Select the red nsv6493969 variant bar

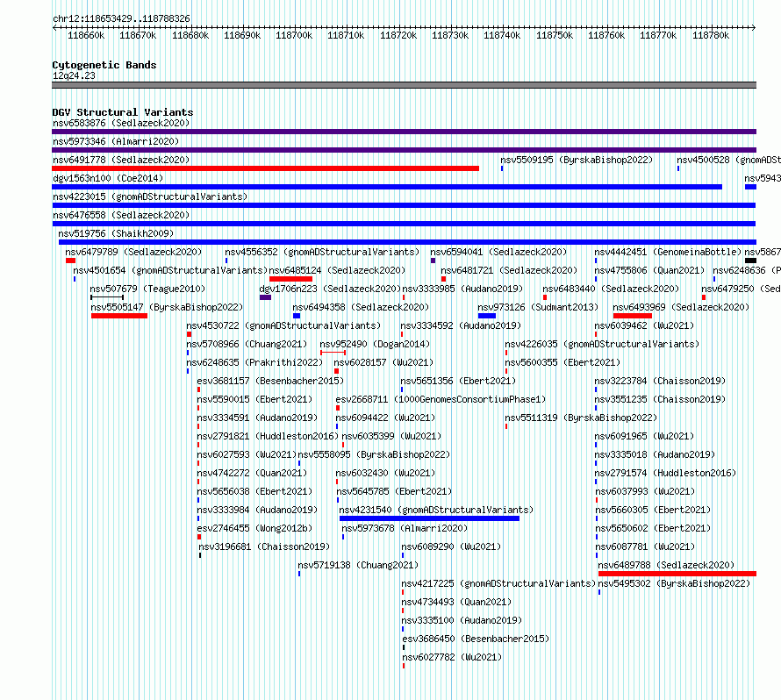(x=633, y=316)
